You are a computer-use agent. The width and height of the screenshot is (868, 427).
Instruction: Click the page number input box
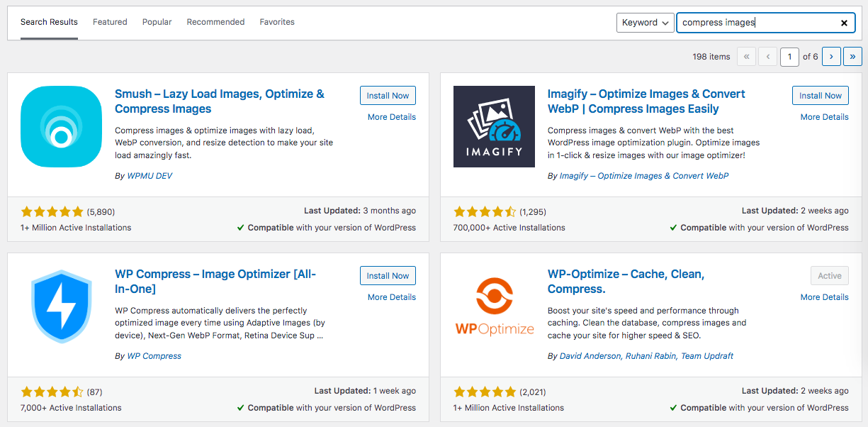[x=789, y=56]
